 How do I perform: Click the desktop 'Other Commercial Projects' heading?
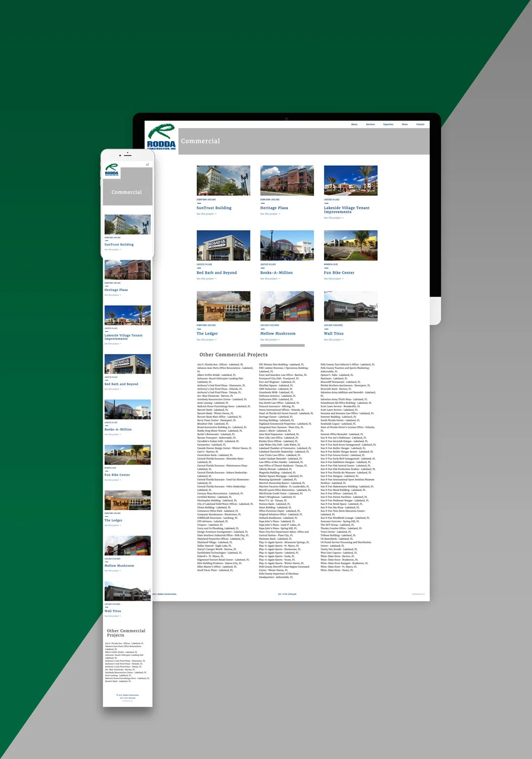(234, 355)
